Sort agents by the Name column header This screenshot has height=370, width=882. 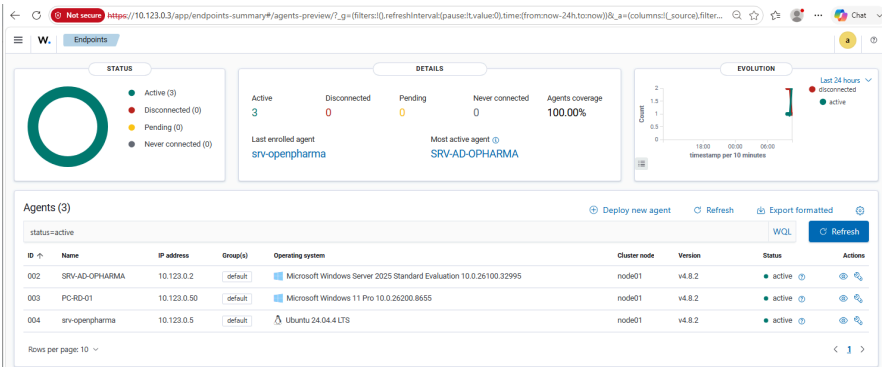click(70, 255)
